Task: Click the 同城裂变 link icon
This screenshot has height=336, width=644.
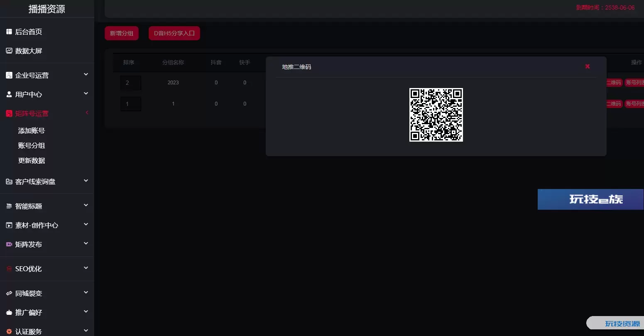Action: (9, 293)
